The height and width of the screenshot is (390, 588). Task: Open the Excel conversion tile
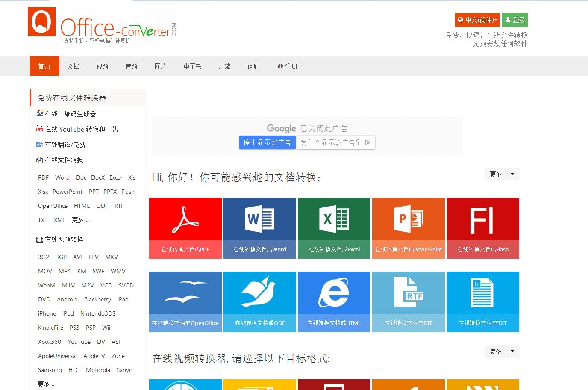pyautogui.click(x=334, y=228)
